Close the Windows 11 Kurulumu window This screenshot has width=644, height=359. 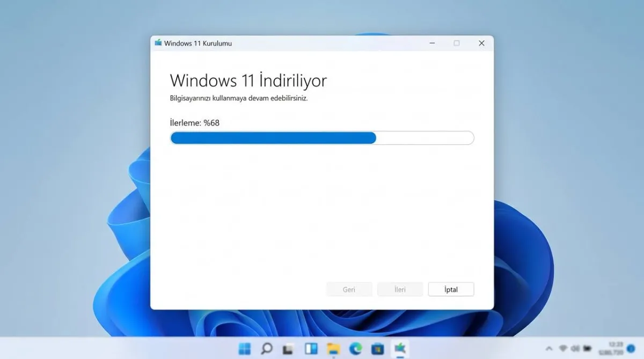(481, 43)
